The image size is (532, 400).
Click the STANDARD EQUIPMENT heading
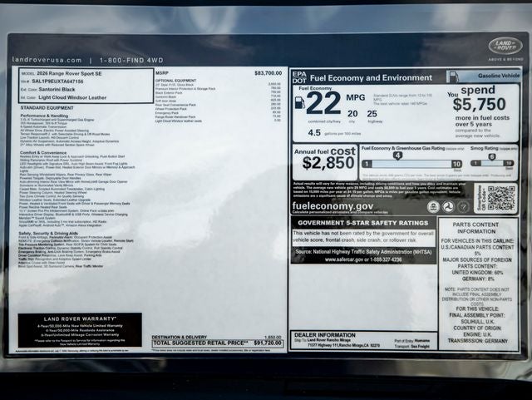[x=47, y=108]
